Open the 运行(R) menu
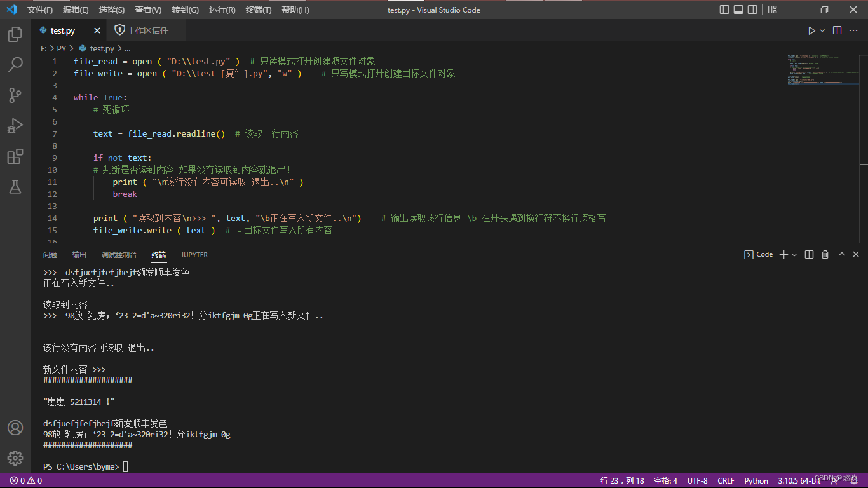This screenshot has height=488, width=868. tap(222, 10)
